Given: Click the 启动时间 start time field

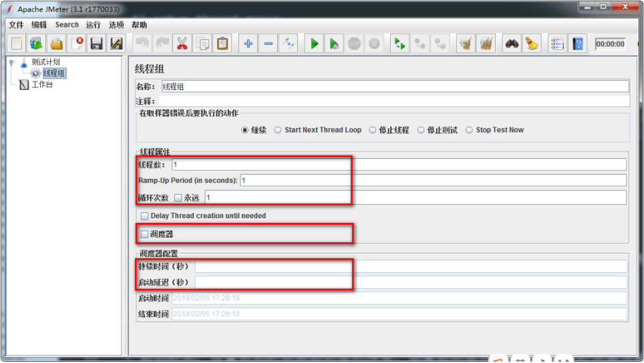Looking at the screenshot, I should click(x=399, y=298).
